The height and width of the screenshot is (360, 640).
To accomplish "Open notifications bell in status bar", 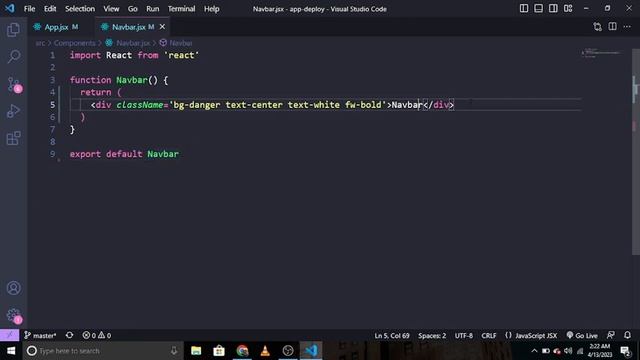I will pos(627,336).
